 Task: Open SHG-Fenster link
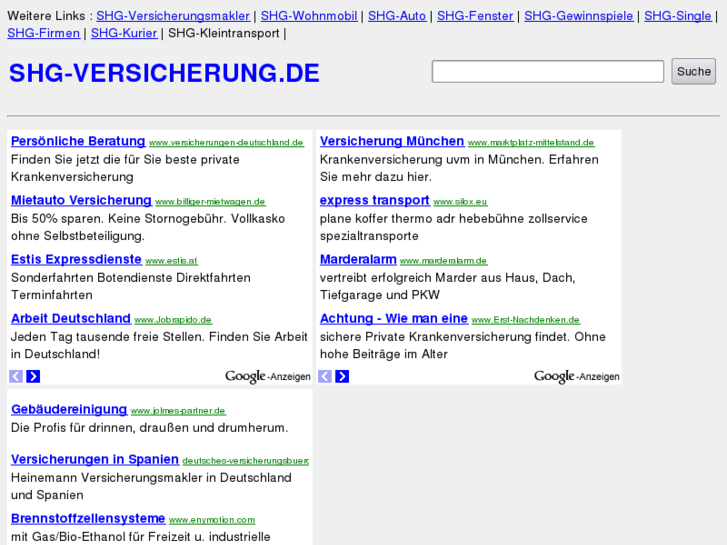tap(475, 16)
